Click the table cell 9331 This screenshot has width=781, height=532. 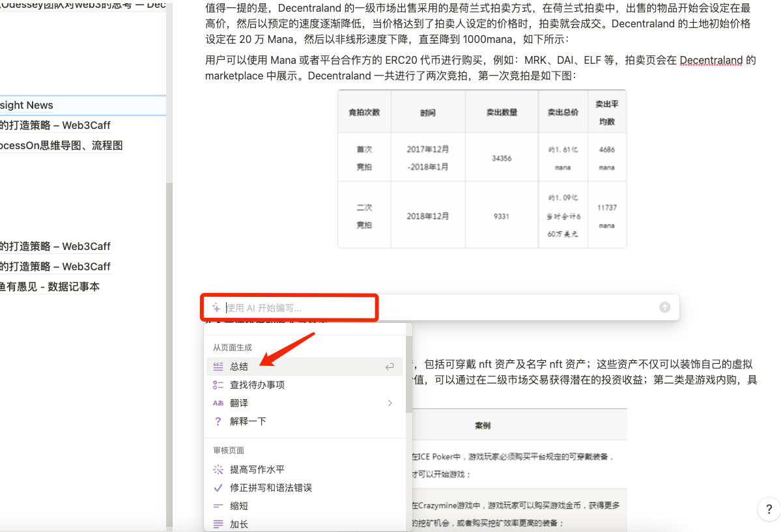[502, 216]
